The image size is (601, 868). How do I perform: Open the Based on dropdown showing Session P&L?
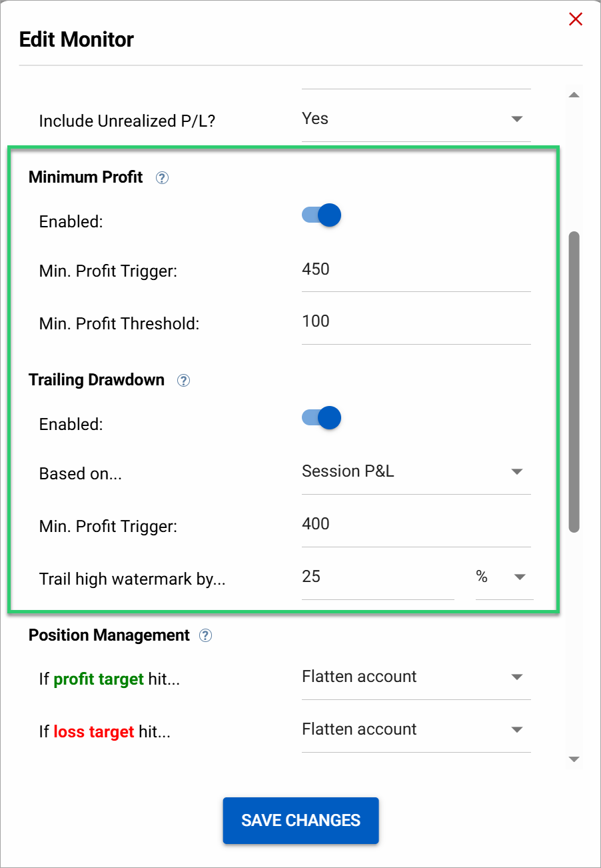[517, 471]
